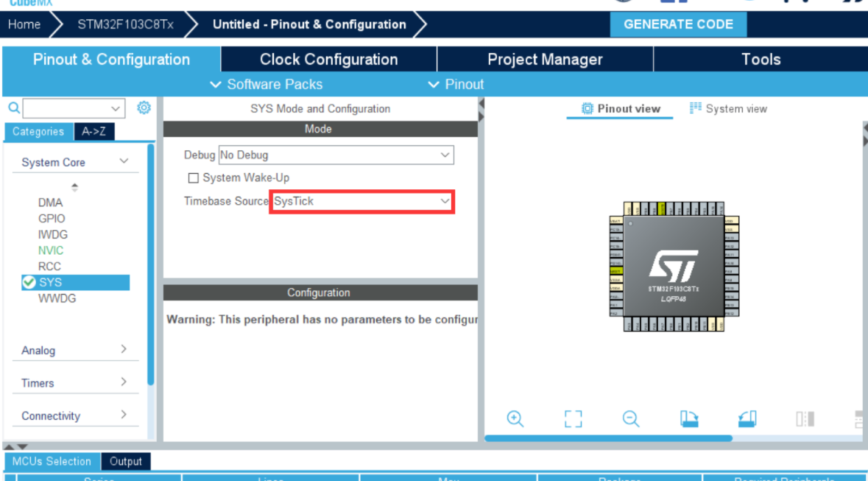Image resolution: width=868 pixels, height=481 pixels.
Task: Select the A->Z tab
Action: [93, 131]
